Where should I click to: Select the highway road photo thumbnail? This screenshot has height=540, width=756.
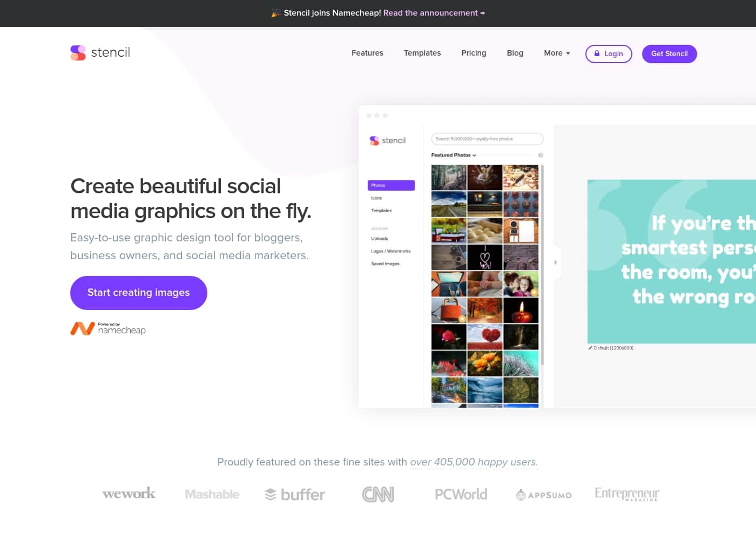pos(449,204)
